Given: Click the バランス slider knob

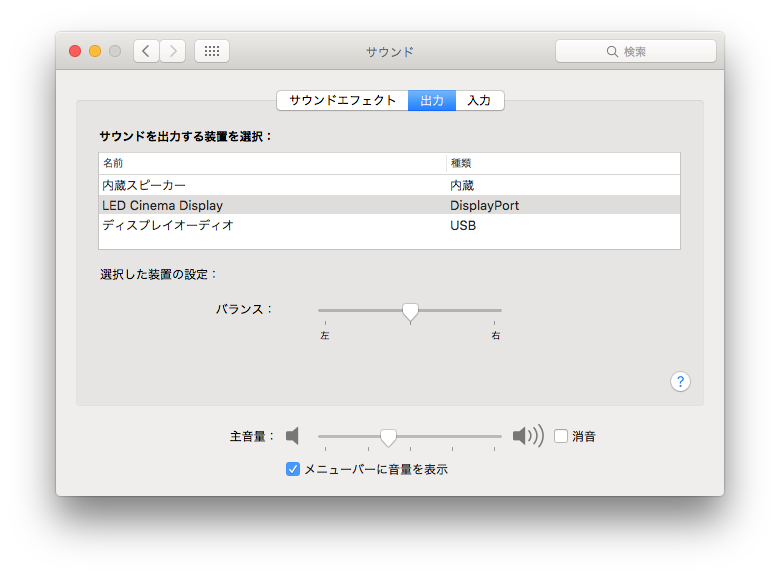Looking at the screenshot, I should tap(410, 312).
